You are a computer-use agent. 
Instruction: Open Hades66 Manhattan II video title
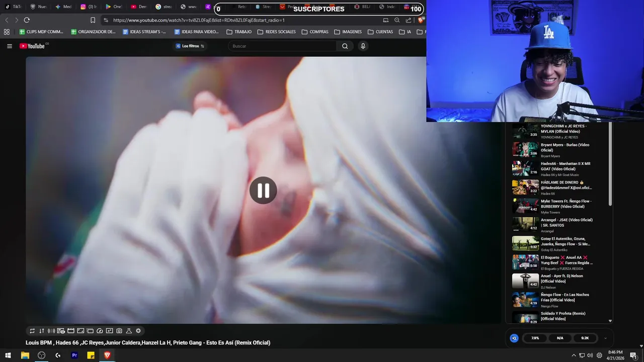coord(566,166)
